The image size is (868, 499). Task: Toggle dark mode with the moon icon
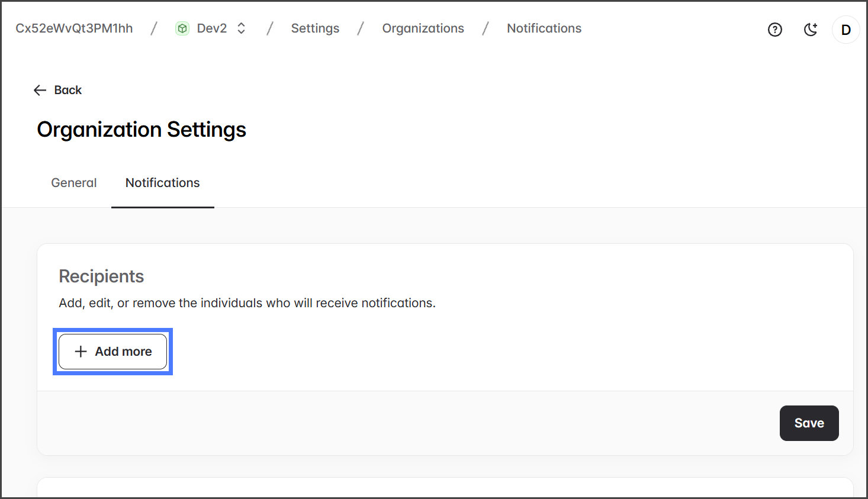(x=810, y=30)
